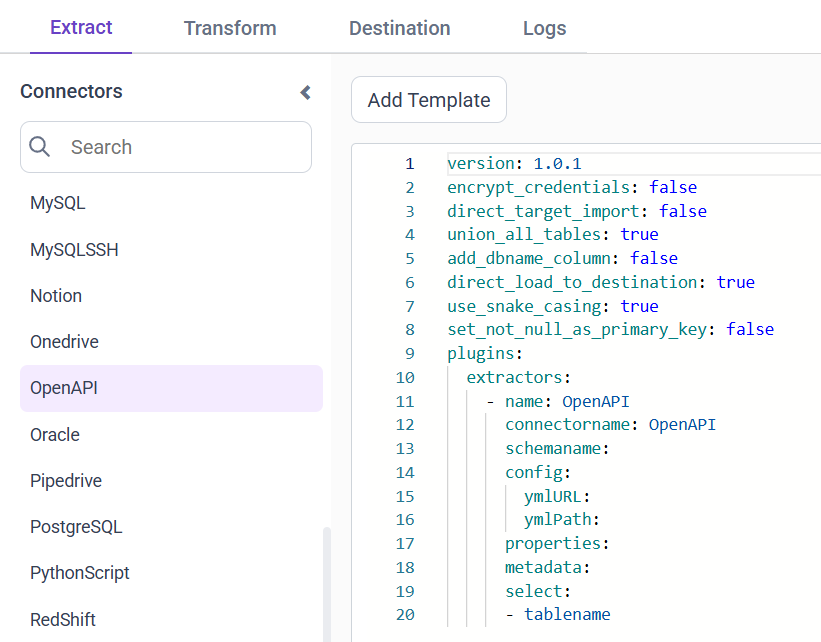Switch to the Extract tab

(81, 27)
